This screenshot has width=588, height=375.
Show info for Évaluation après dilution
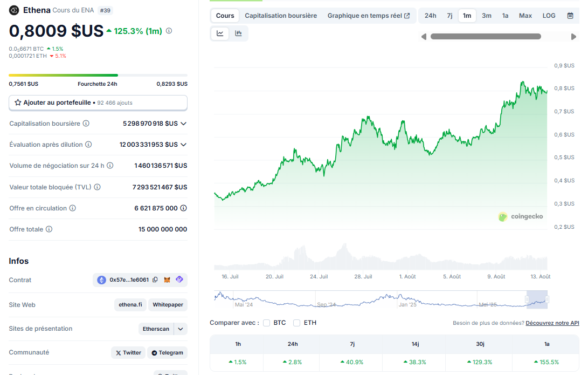click(88, 145)
